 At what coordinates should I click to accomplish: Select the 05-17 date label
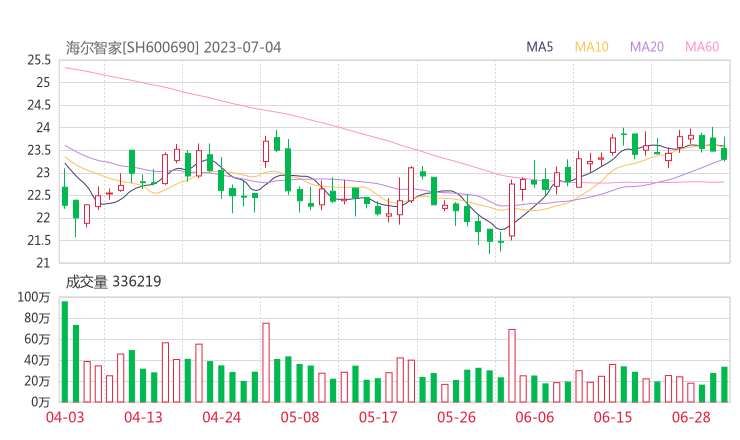tap(378, 417)
